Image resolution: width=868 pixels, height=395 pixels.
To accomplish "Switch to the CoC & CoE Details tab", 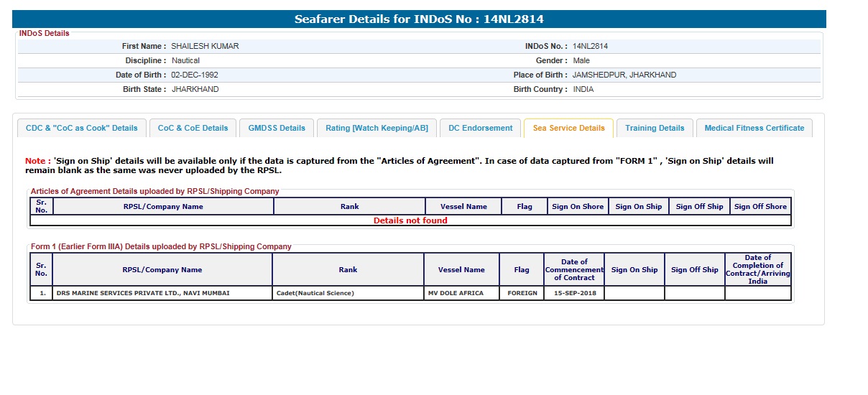I will [193, 128].
